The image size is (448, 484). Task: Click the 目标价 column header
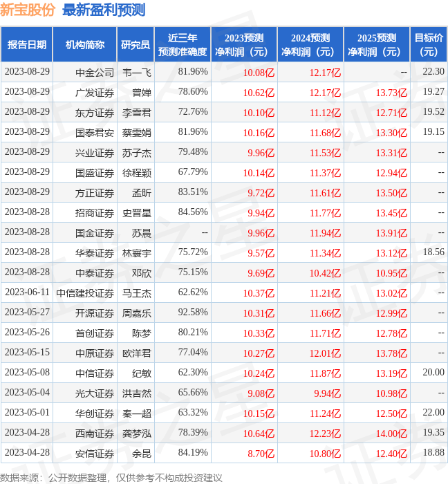tap(429, 45)
